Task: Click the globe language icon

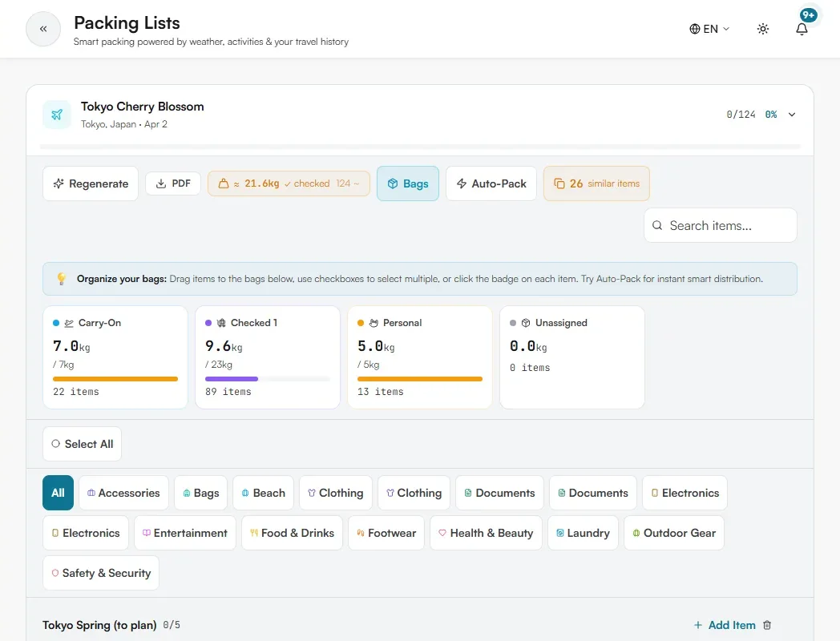Action: (695, 29)
